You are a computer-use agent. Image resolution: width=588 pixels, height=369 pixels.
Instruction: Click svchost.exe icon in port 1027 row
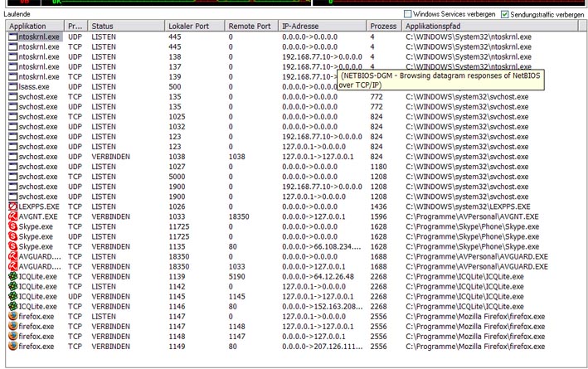coord(12,167)
